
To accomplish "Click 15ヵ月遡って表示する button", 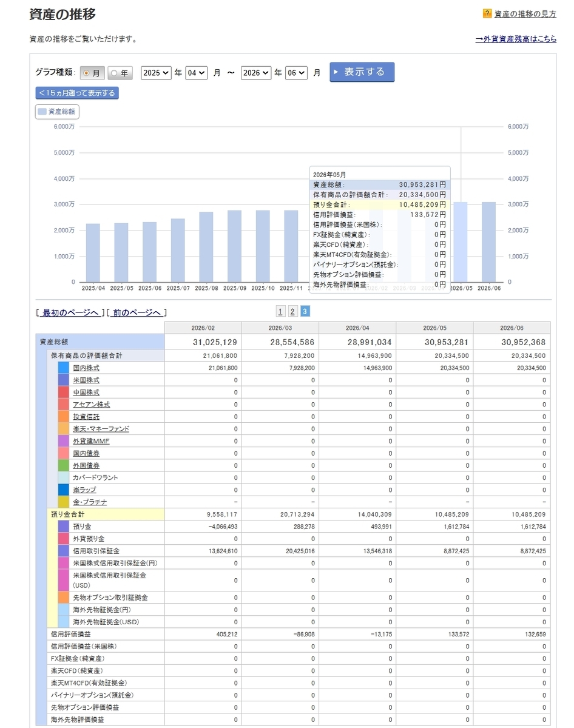I will pos(77,93).
